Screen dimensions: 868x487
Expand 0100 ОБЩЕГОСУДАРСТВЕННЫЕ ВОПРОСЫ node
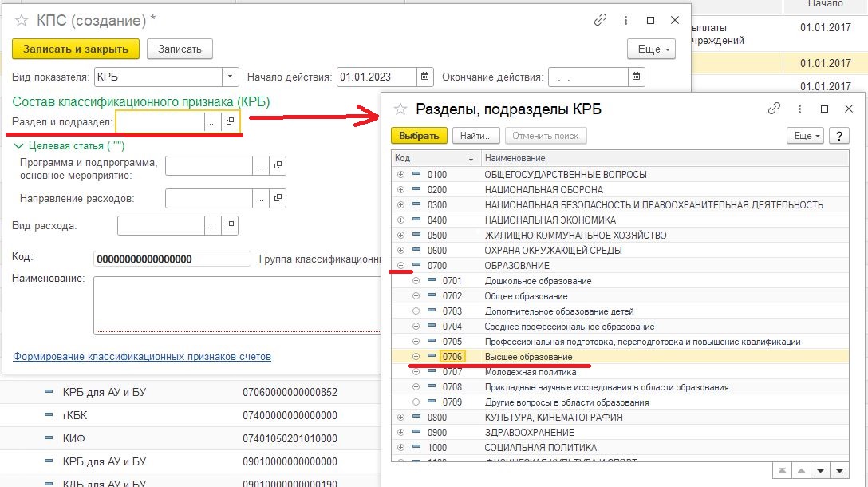pyautogui.click(x=400, y=175)
